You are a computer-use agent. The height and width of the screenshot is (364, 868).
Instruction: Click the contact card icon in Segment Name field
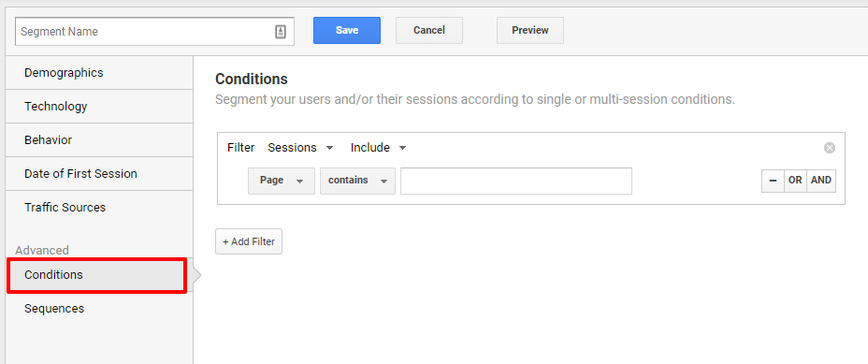(280, 32)
